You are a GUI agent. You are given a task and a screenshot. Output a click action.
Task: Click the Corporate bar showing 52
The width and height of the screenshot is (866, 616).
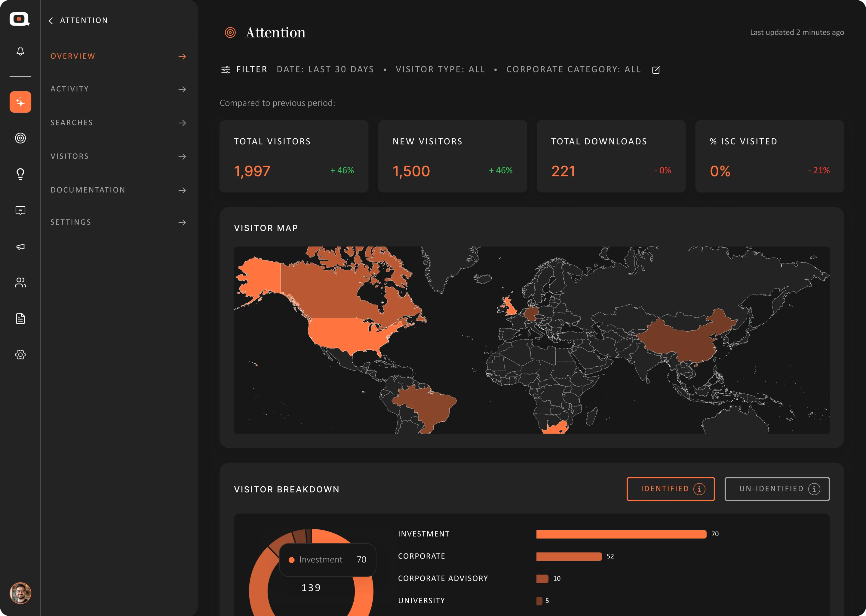pyautogui.click(x=569, y=556)
